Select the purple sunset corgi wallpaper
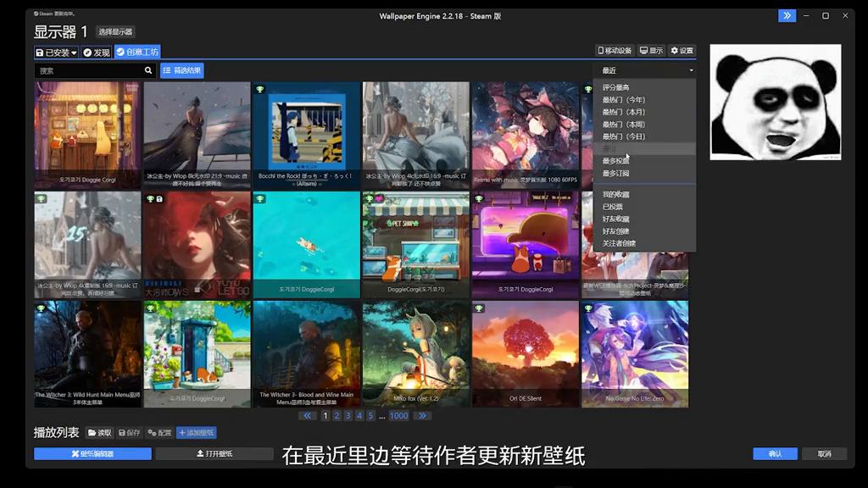This screenshot has width=868, height=488. (526, 245)
